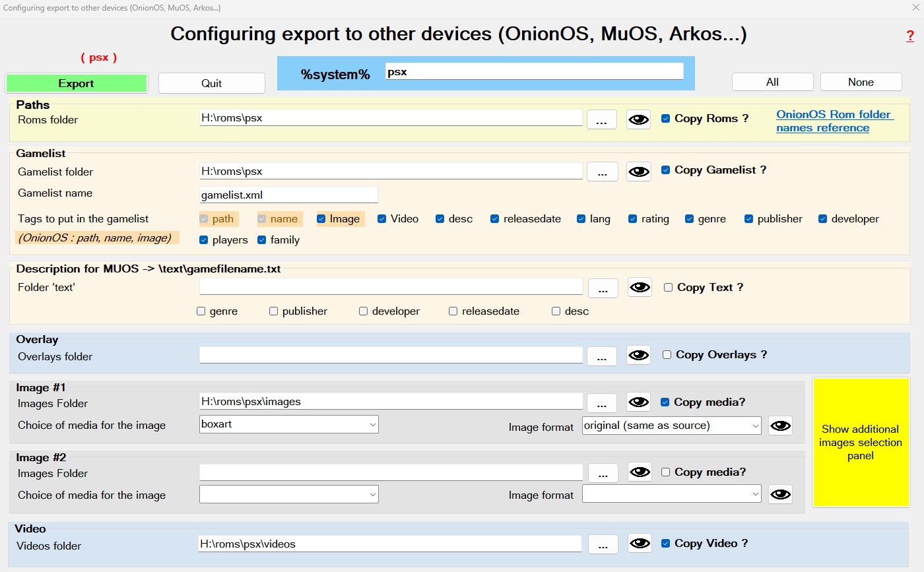Click the eye icon for Videos folder
Viewport: 924px width, 572px height.
(x=640, y=543)
